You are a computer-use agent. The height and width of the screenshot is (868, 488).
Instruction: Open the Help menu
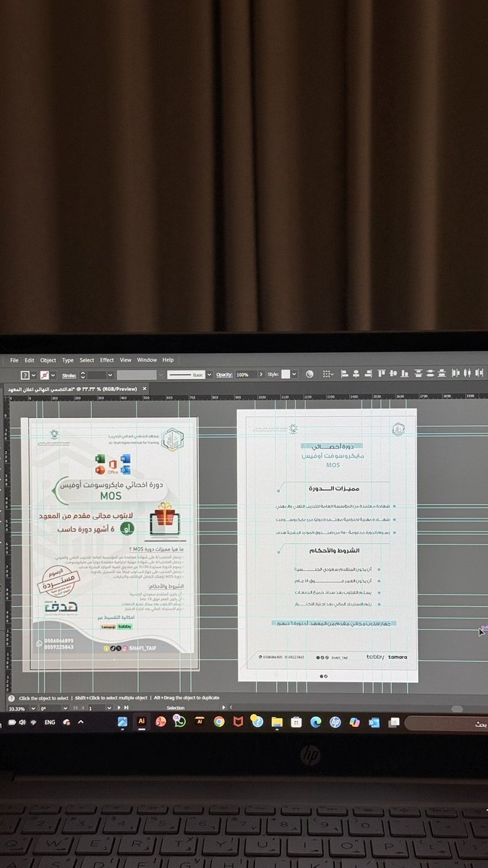168,359
